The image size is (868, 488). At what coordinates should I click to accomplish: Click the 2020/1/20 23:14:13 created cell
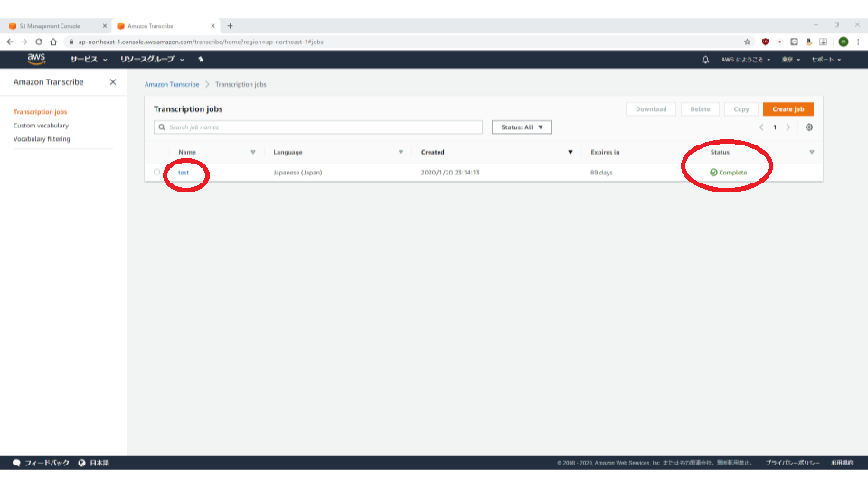pyautogui.click(x=450, y=173)
